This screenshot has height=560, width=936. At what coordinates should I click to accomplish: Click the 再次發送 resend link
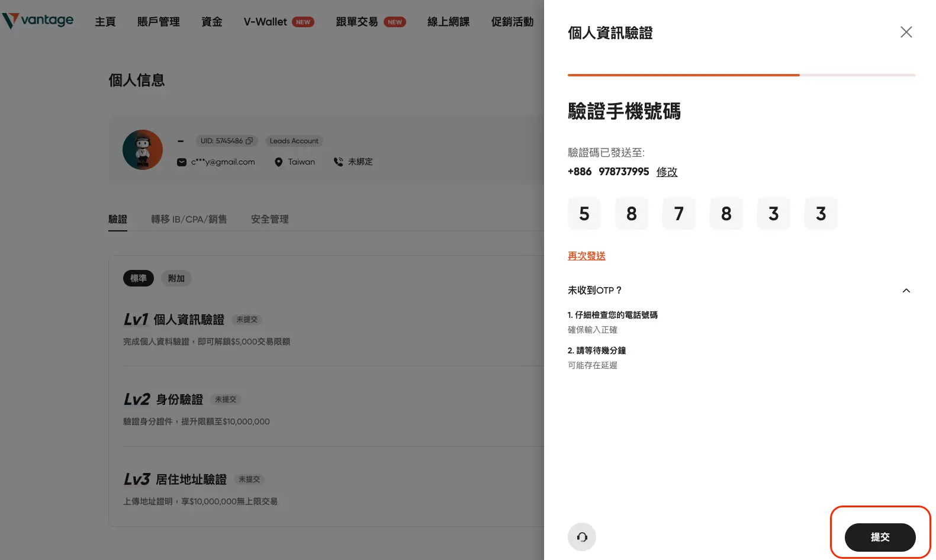pyautogui.click(x=586, y=256)
